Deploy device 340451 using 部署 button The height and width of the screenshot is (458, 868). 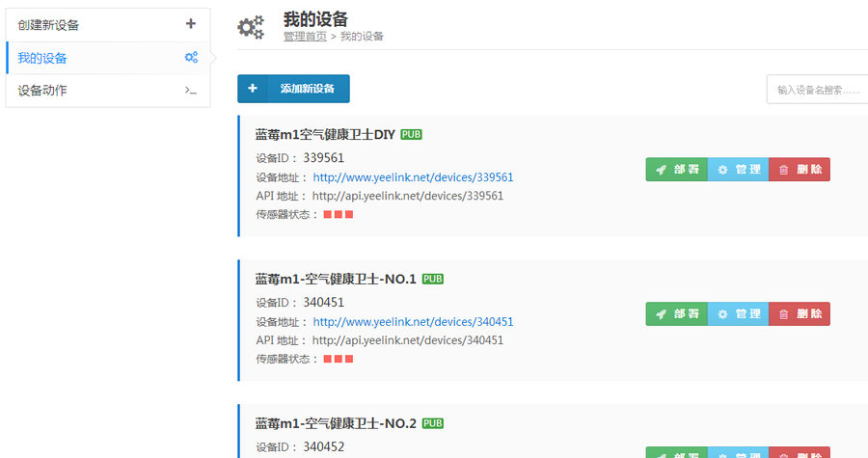676,314
